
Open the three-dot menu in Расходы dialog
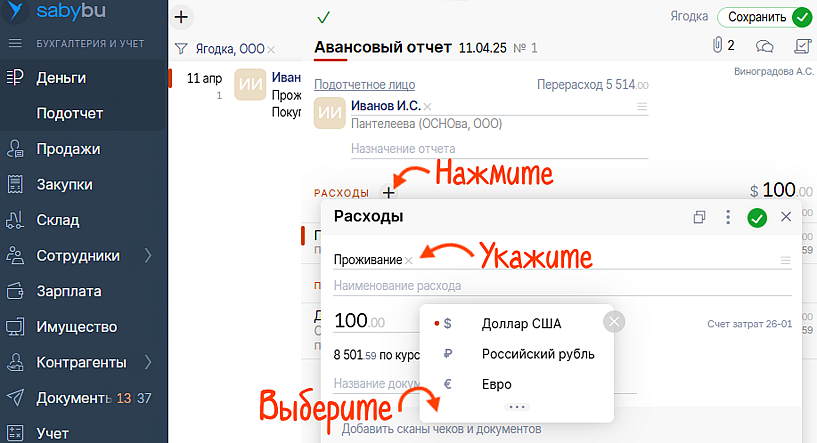[x=728, y=217]
